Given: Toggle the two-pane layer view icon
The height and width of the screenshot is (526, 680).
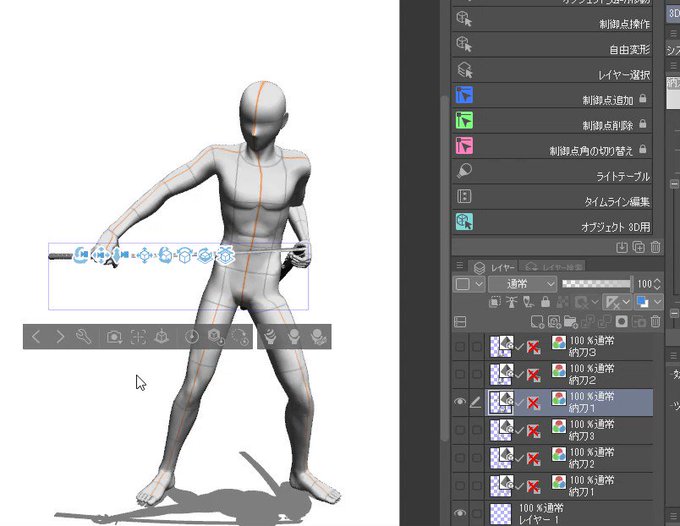Looking at the screenshot, I should click(x=460, y=322).
